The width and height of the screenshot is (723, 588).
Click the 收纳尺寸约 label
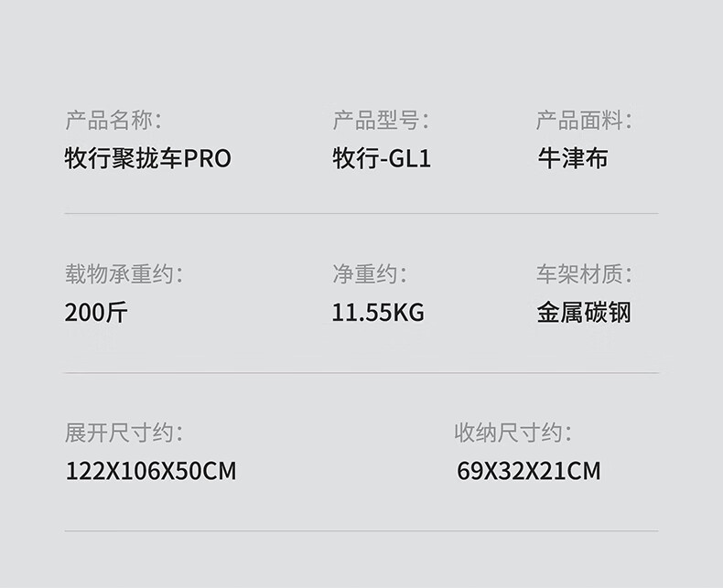click(x=513, y=433)
